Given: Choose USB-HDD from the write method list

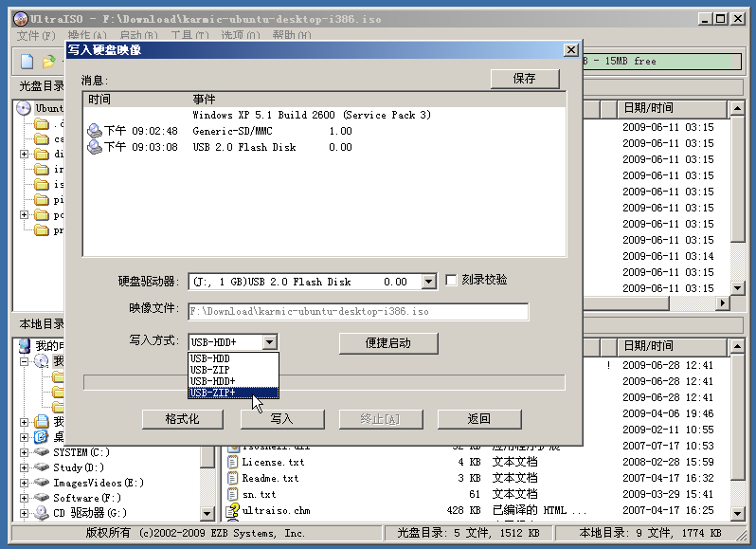Looking at the screenshot, I should [x=233, y=358].
